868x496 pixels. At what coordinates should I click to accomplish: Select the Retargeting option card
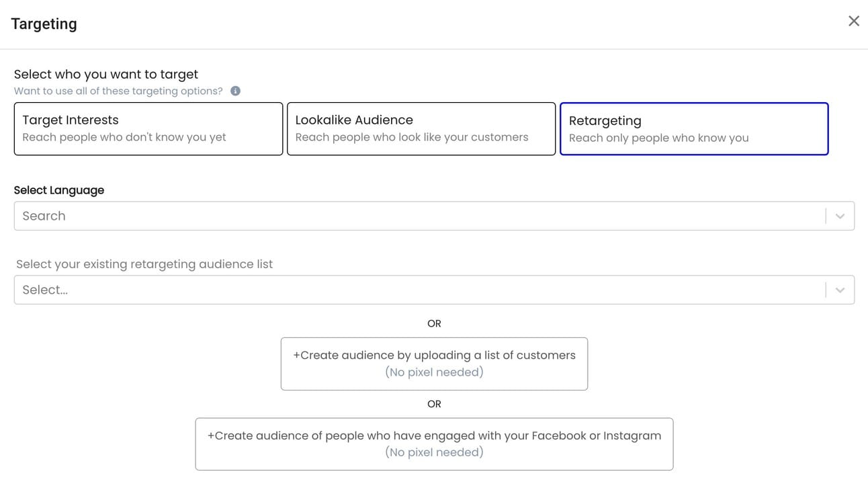coord(693,128)
